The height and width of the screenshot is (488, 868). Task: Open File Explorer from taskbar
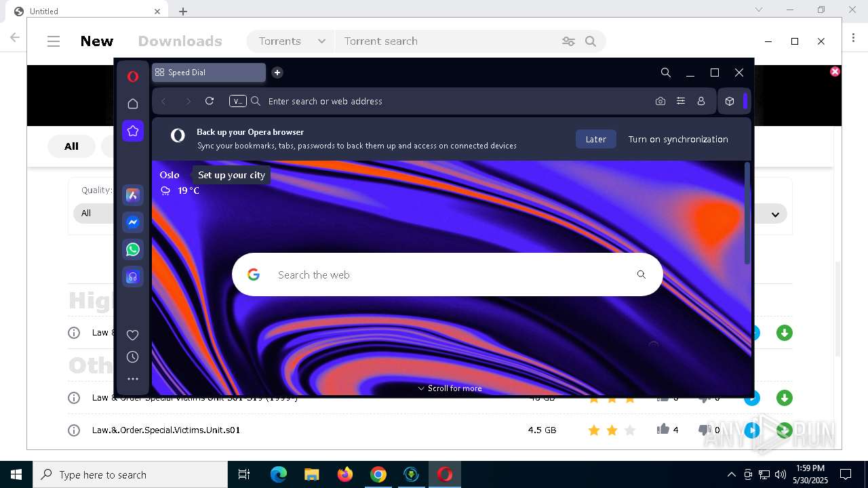(x=312, y=474)
